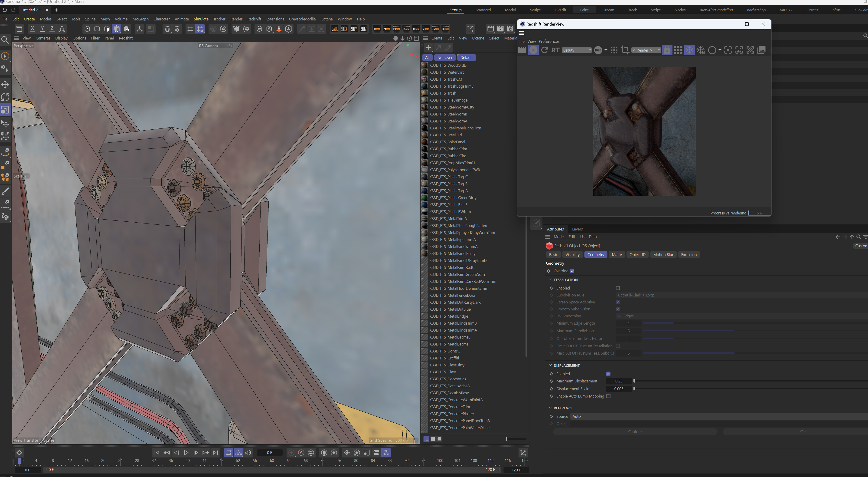Image resolution: width=868 pixels, height=477 pixels.
Task: Toggle freeze snowflake icon in RenderView
Action: (x=689, y=50)
